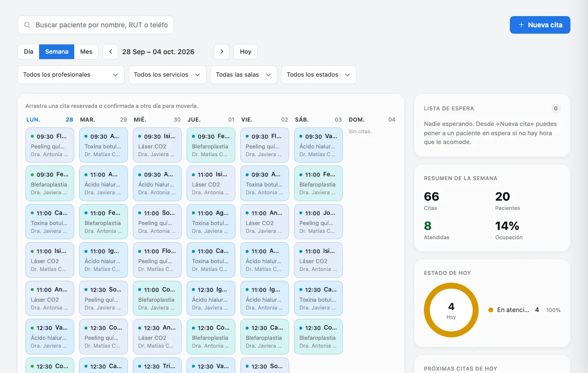Screen dimensions: 588x373
Task: Click the 8 Atendidas stat
Action: point(437,229)
